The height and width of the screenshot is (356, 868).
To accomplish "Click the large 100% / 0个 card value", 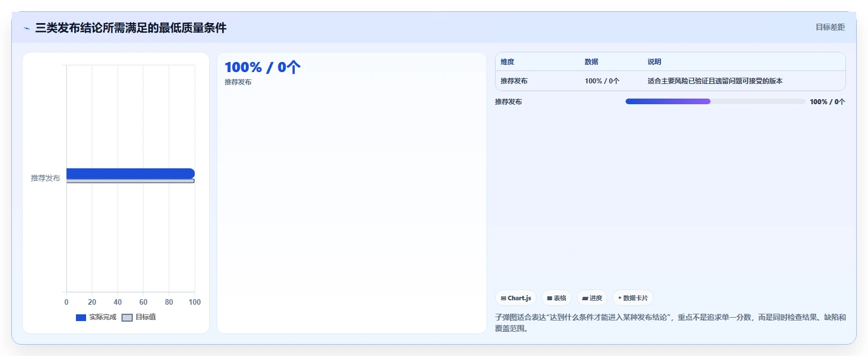I will 263,68.
